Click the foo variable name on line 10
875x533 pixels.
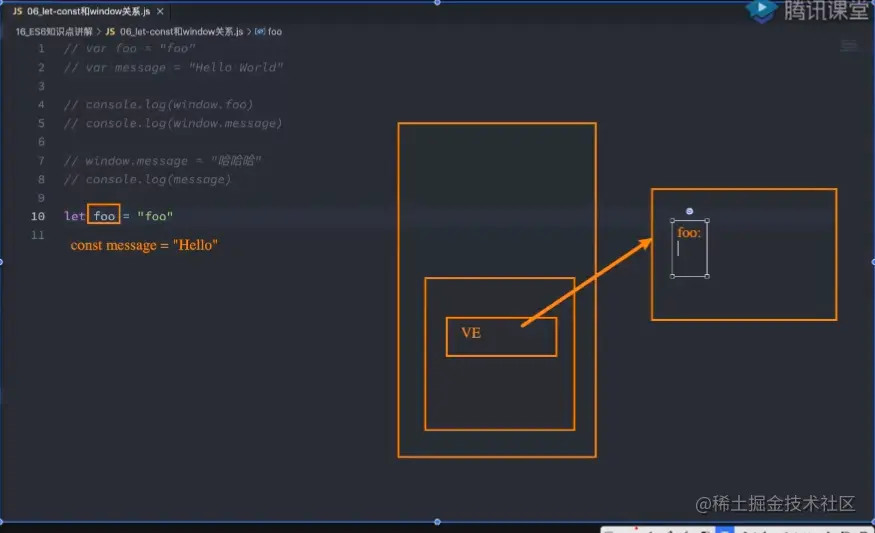pyautogui.click(x=104, y=216)
